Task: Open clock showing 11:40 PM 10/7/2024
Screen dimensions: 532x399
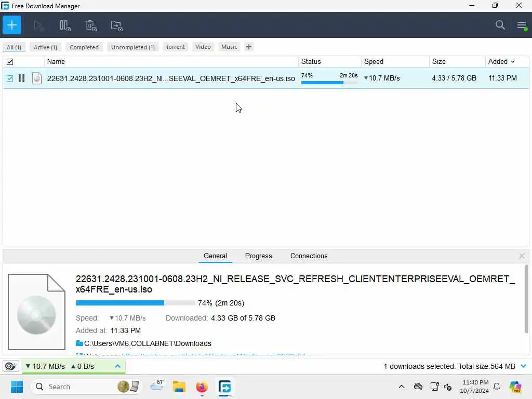Action: (x=474, y=387)
